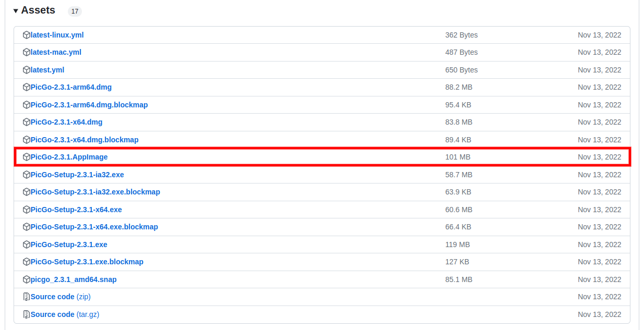Click the package icon beside PicGo-Setup-2.3.1.exe
The height and width of the screenshot is (330, 644).
point(27,245)
